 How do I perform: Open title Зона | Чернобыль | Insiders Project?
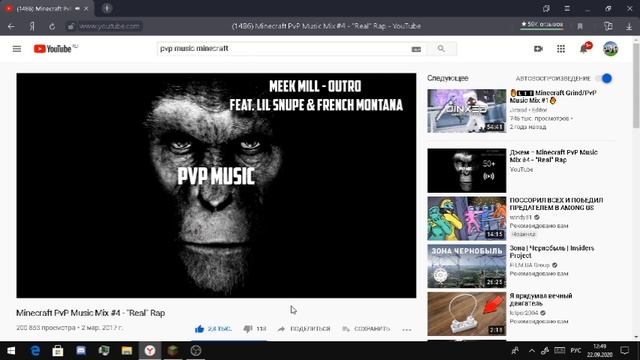[552, 252]
